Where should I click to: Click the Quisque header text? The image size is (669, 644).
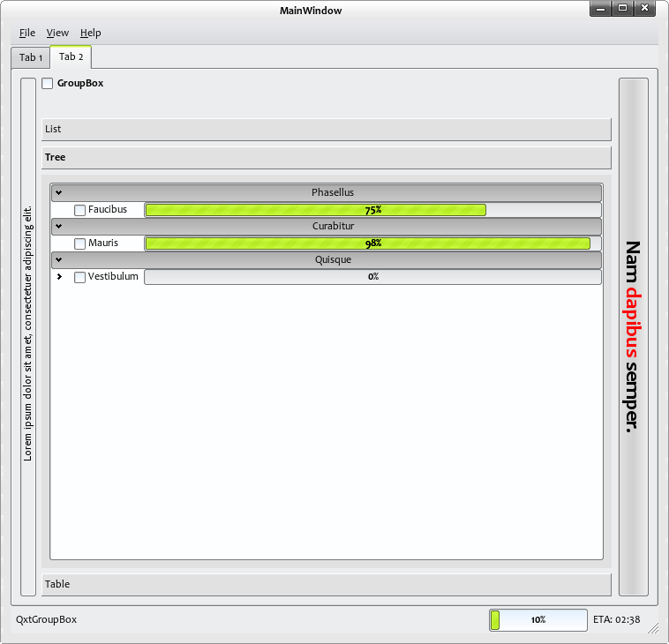click(x=333, y=259)
